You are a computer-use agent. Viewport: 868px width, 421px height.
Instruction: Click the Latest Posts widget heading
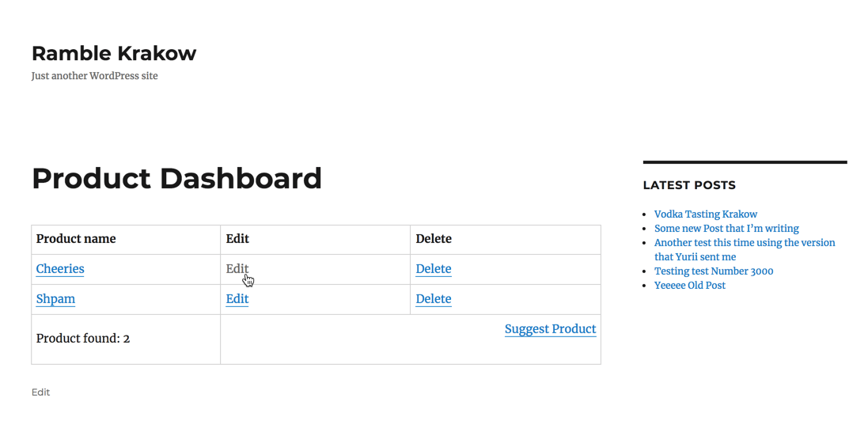click(x=689, y=185)
